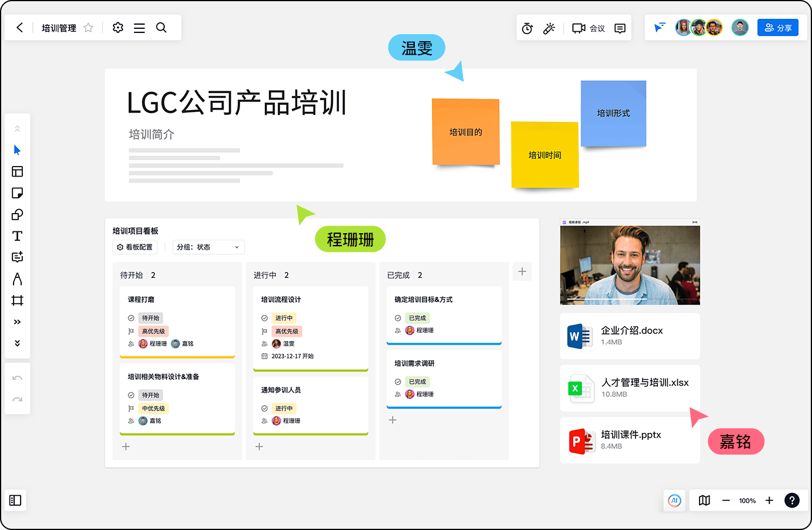Image resolution: width=812 pixels, height=530 pixels.
Task: Open the AI assistant button
Action: [674, 501]
